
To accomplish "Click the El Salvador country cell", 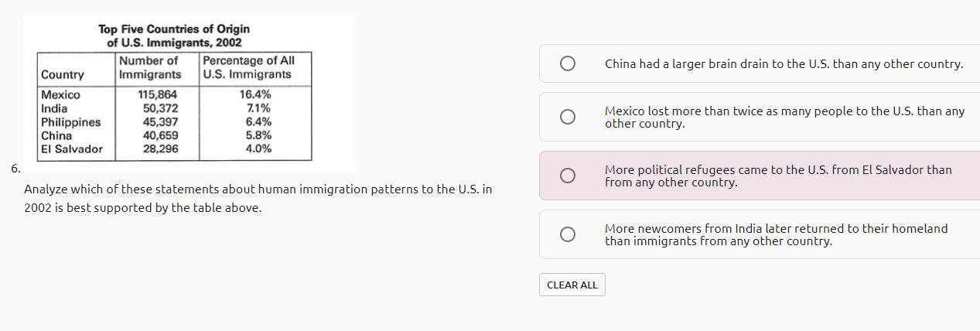I will coord(72,149).
